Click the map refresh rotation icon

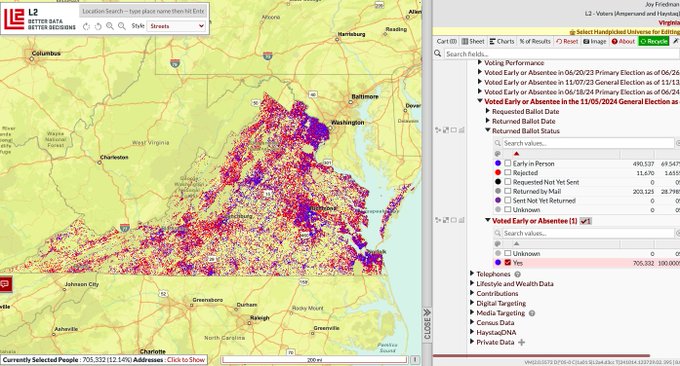click(x=86, y=26)
